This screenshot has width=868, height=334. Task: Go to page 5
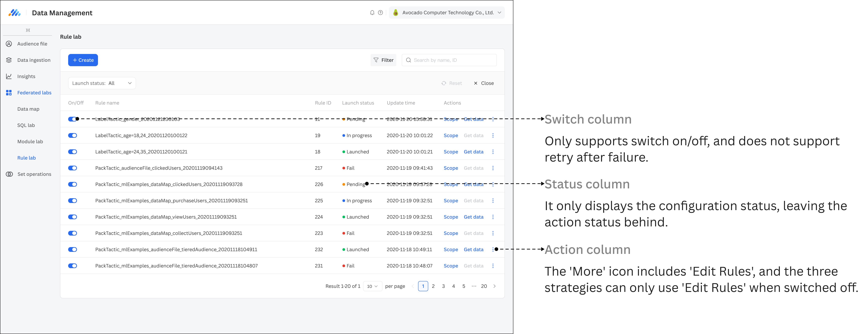pyautogui.click(x=464, y=286)
